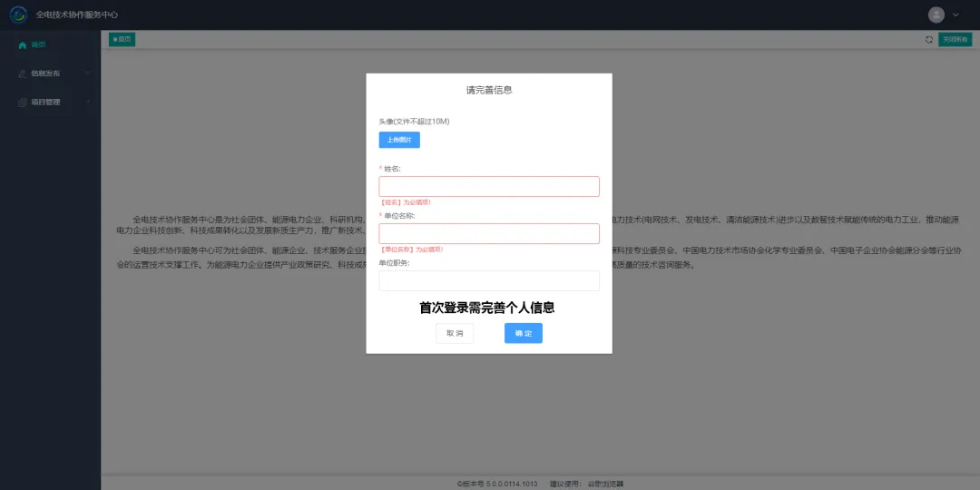Click the refresh icon near 关闭所有

click(x=929, y=39)
